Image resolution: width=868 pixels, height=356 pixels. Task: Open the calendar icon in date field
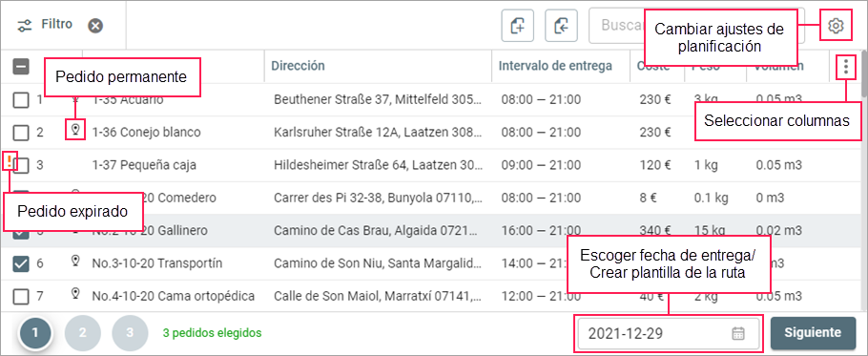[738, 333]
